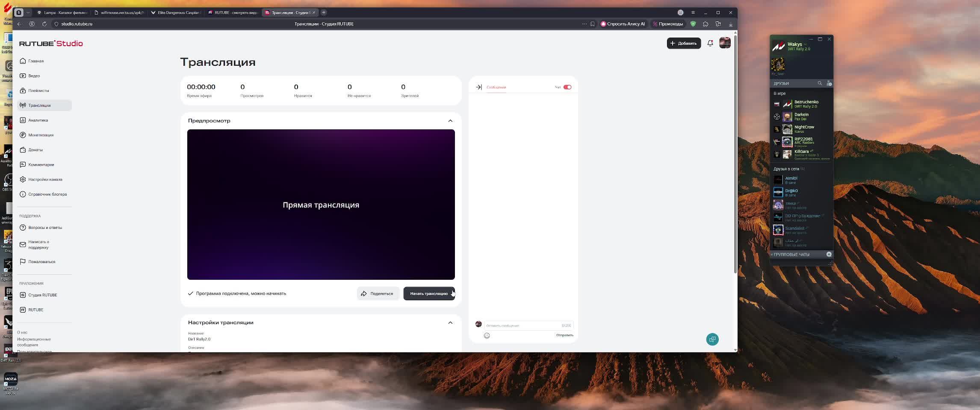Open the browser downloads arrow icon

click(731, 24)
